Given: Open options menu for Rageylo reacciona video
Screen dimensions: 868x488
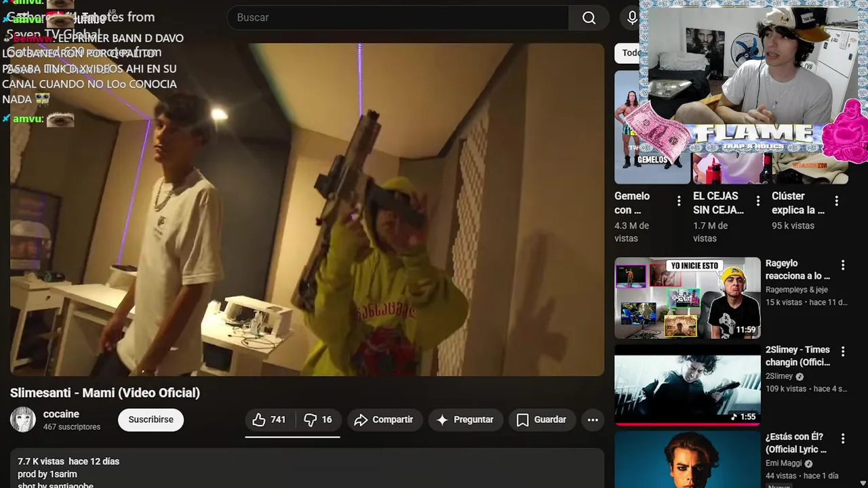Looking at the screenshot, I should click(843, 265).
